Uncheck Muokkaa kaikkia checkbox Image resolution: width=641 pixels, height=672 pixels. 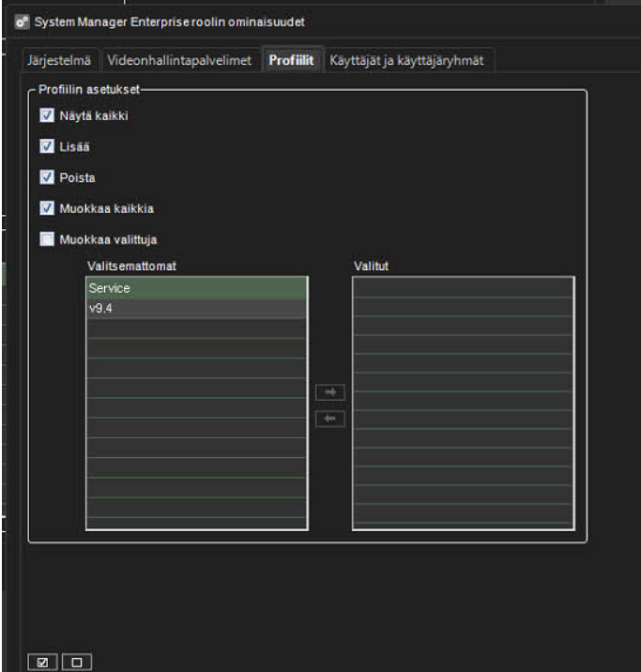pyautogui.click(x=47, y=207)
